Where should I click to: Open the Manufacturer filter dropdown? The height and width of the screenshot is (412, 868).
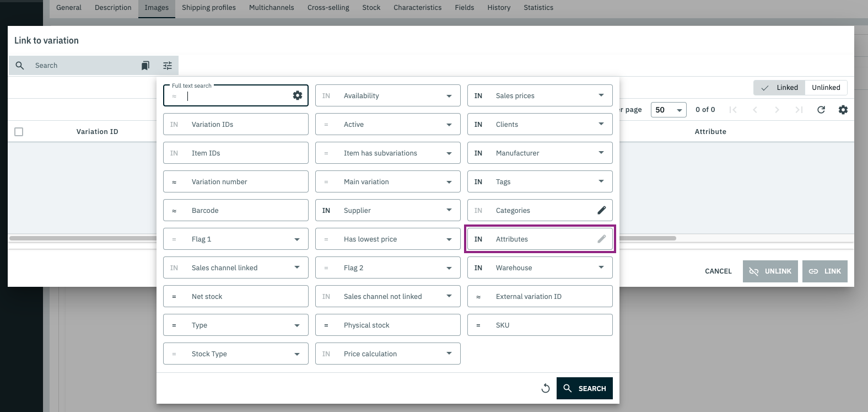click(x=601, y=153)
